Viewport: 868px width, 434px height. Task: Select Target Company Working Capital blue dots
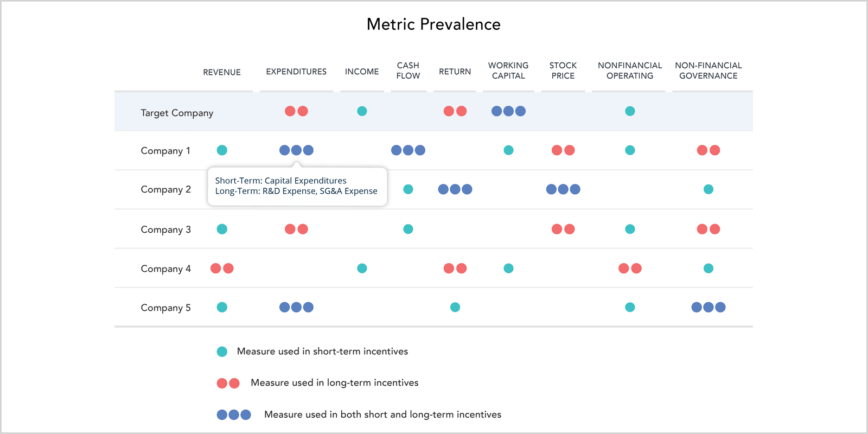pos(508,111)
